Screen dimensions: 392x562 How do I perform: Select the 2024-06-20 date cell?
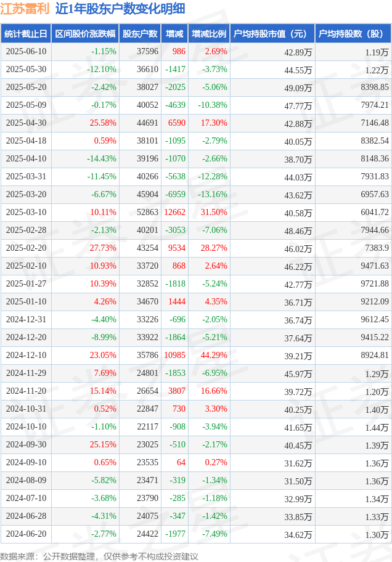[x=26, y=534]
